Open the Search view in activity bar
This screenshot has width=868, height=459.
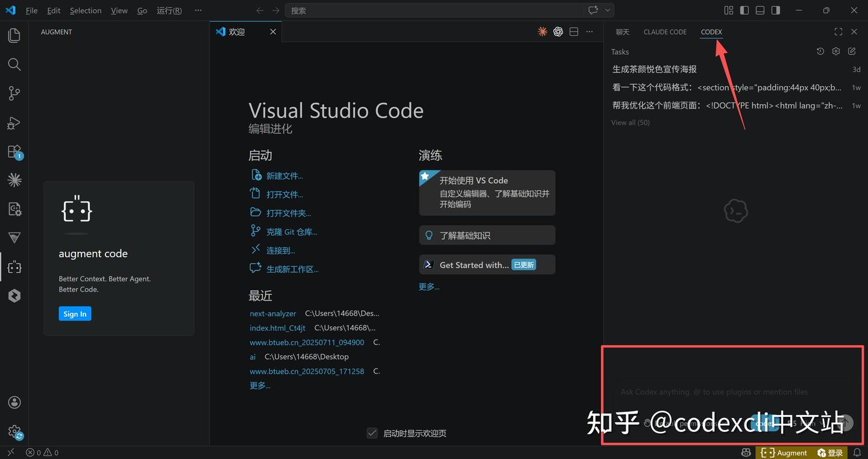(x=14, y=64)
